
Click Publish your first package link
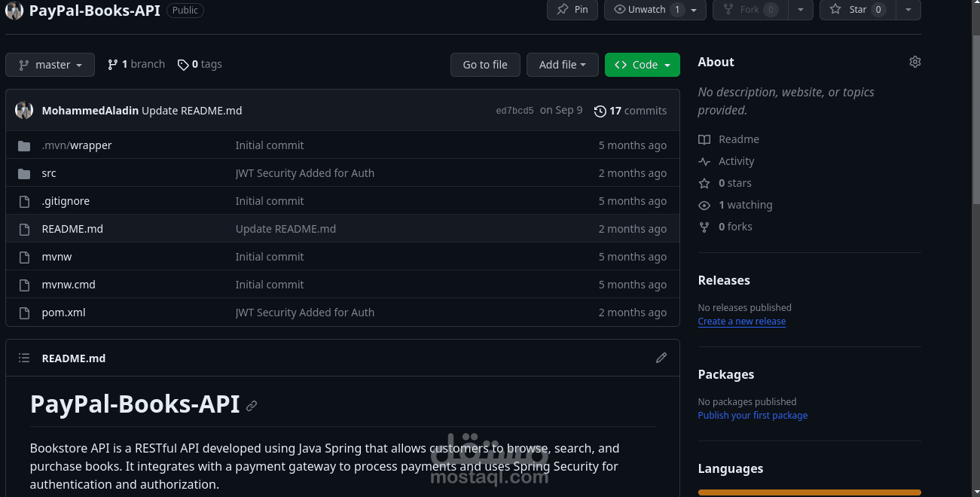753,416
